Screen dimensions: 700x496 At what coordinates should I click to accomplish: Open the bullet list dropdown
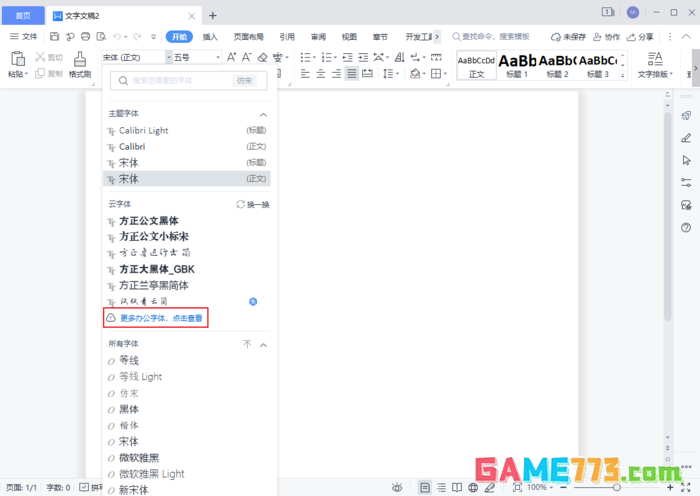click(314, 57)
